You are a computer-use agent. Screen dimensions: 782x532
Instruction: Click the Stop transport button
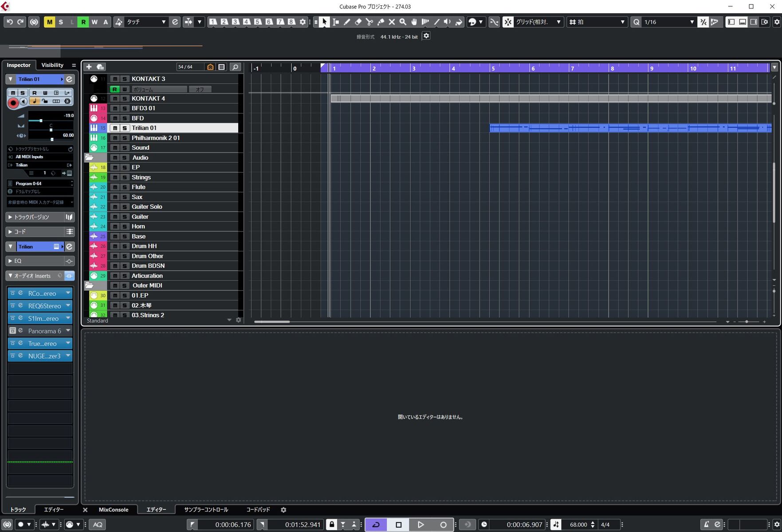(x=398, y=524)
